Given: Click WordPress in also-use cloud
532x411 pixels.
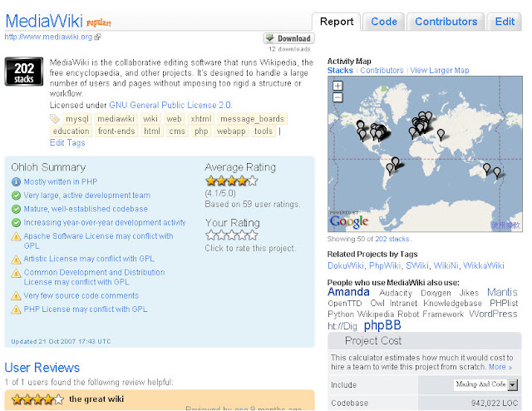Looking at the screenshot, I should pos(493,314).
